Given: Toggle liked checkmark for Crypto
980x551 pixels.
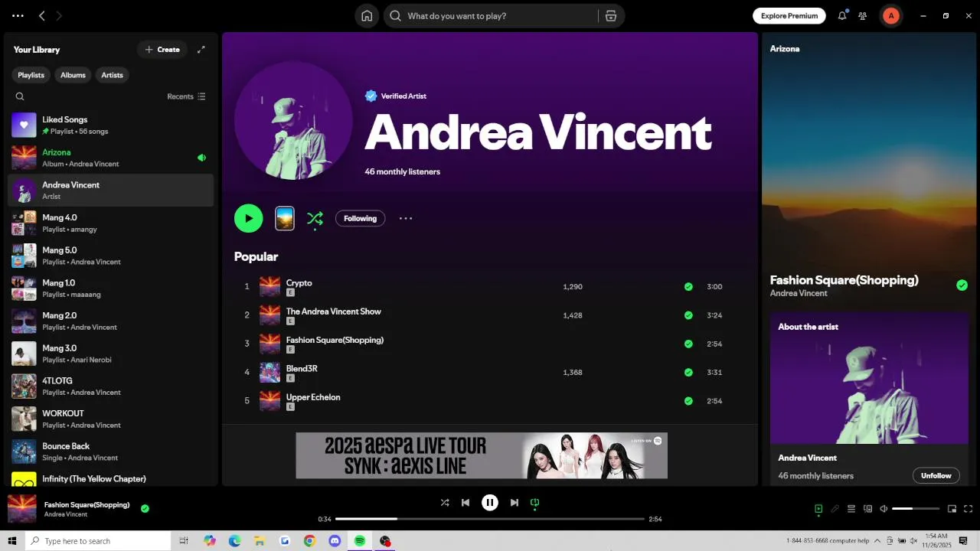Looking at the screenshot, I should [x=688, y=287].
